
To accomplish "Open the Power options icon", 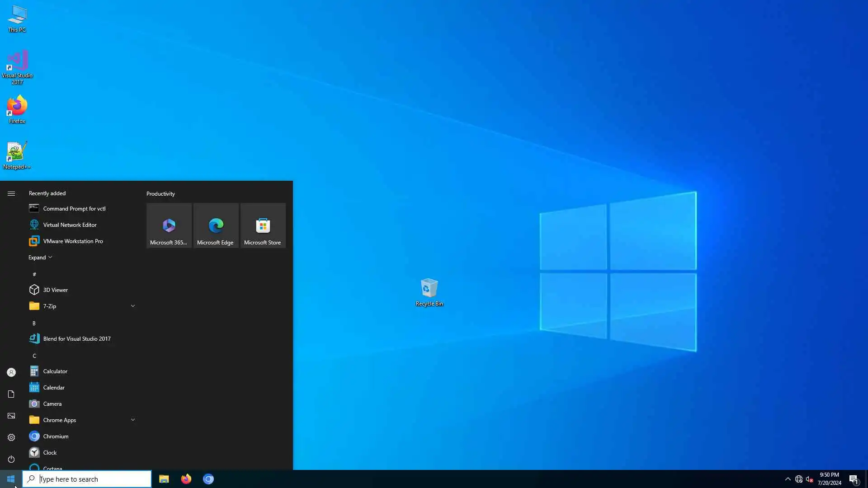I will (11, 459).
